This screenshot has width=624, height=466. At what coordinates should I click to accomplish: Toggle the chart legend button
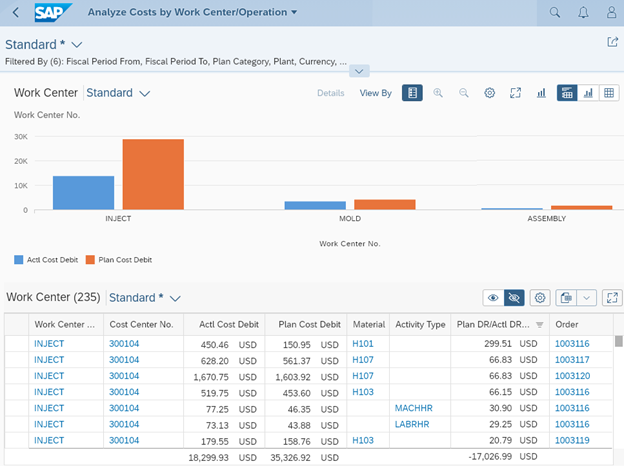(412, 93)
